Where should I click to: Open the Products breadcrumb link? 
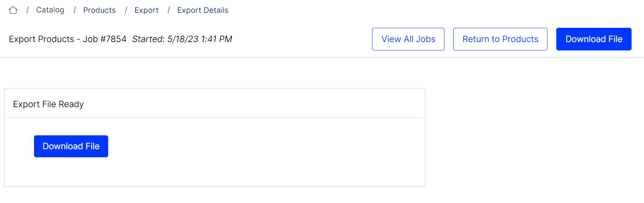pyautogui.click(x=99, y=10)
